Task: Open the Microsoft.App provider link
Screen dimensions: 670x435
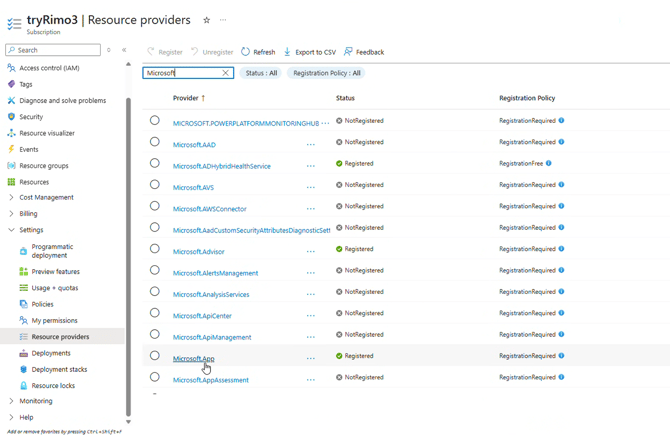Action: [194, 359]
